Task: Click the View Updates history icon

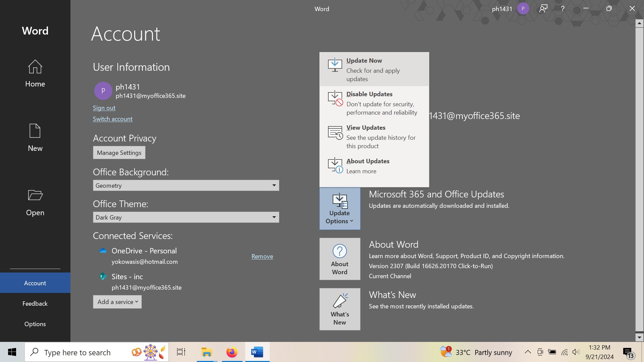Action: point(335,133)
